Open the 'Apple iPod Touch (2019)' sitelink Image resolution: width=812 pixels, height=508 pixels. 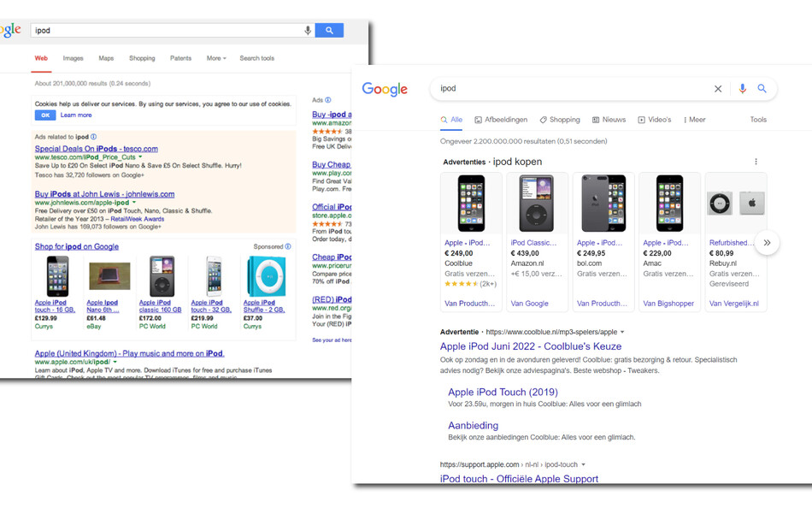click(503, 393)
